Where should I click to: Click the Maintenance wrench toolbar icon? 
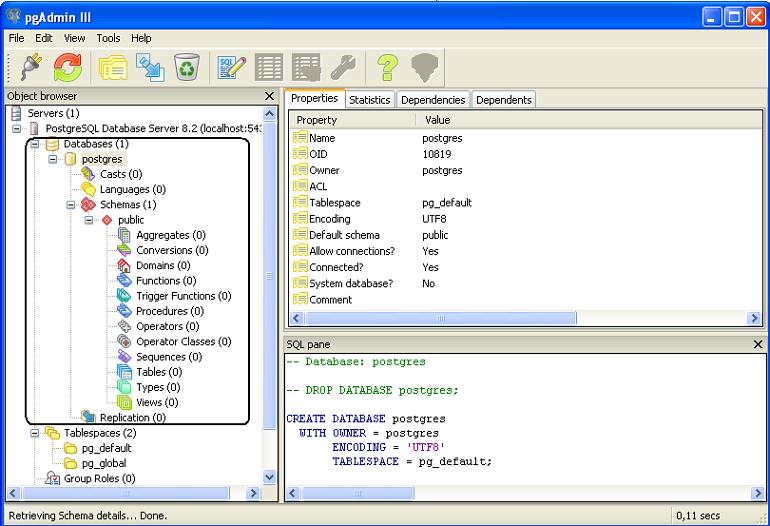pos(343,67)
